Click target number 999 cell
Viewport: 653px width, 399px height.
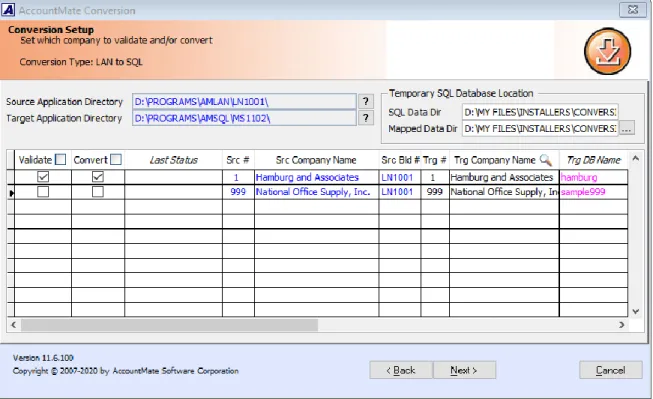[435, 192]
